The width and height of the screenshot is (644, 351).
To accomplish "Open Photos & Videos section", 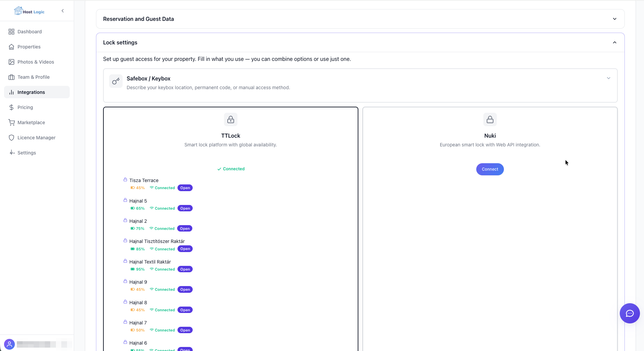I will 37,62.
